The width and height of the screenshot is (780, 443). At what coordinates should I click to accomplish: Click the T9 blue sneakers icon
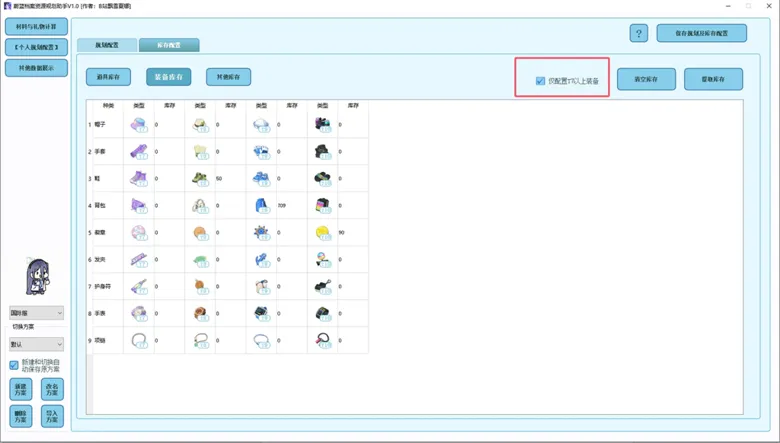(261, 178)
